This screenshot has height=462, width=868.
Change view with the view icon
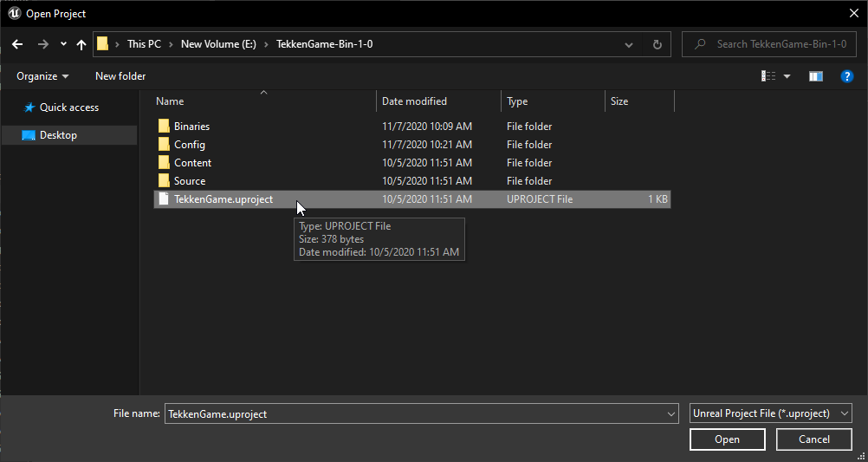768,76
